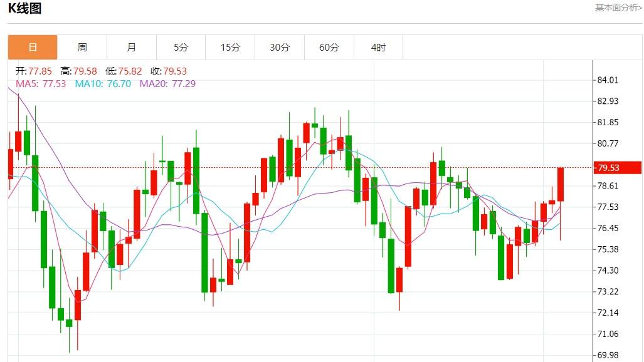Click the low price value 75.82

tap(130, 71)
